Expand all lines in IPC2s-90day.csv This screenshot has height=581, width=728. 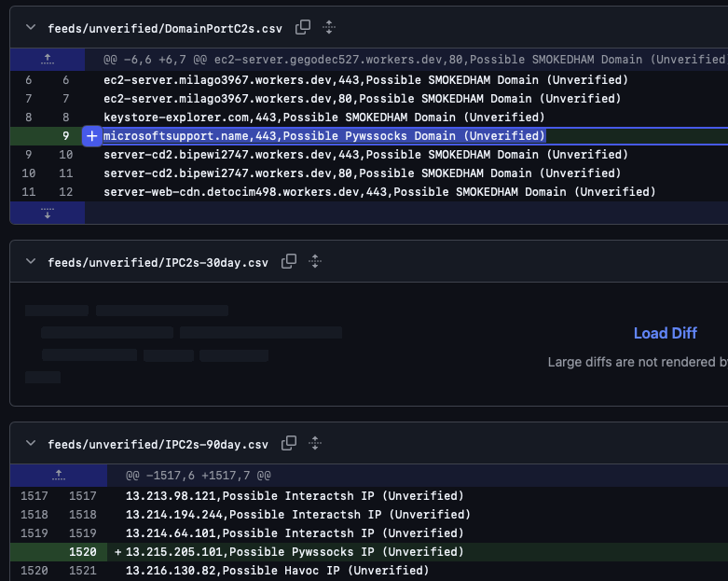[x=315, y=444]
